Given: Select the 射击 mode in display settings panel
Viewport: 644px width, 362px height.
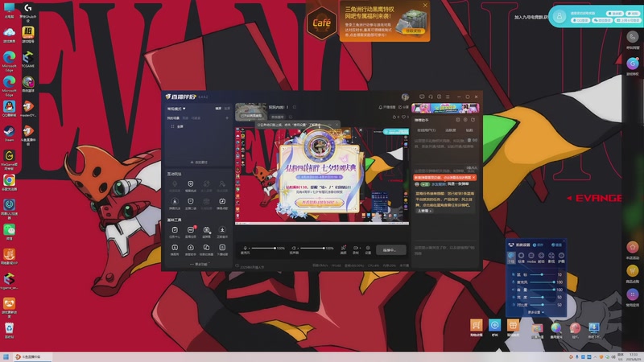Looking at the screenshot, I should (541, 257).
